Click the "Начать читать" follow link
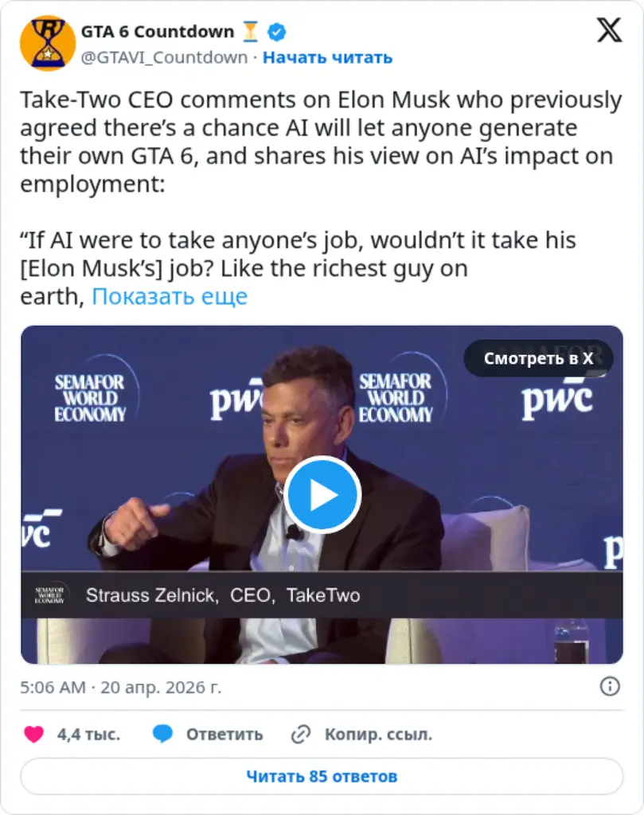Viewport: 644px width, 815px height. [x=327, y=57]
